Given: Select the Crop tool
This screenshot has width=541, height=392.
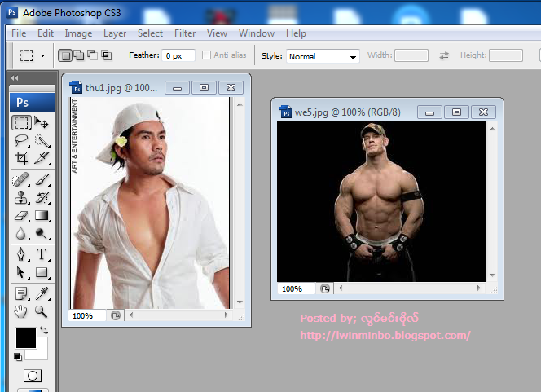Looking at the screenshot, I should coord(21,158).
